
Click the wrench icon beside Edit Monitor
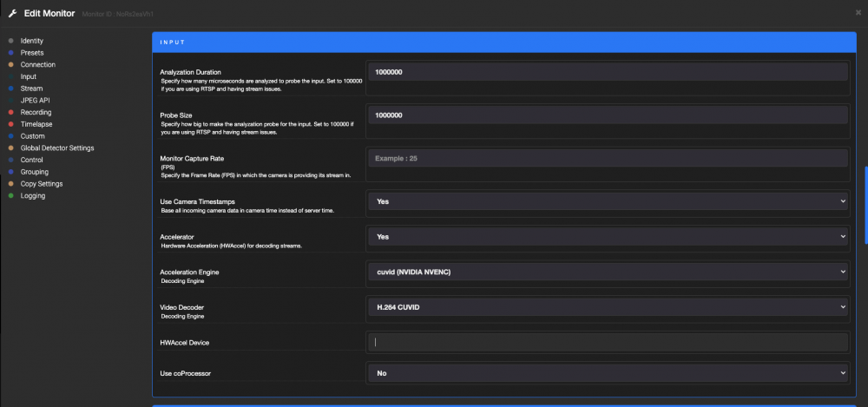tap(13, 13)
